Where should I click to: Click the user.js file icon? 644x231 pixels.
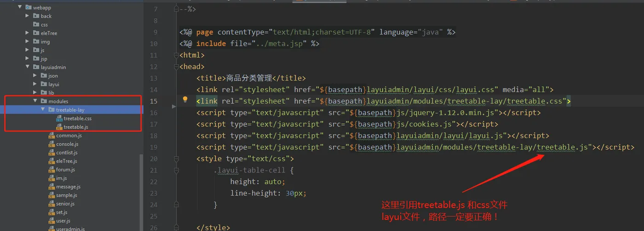52,220
